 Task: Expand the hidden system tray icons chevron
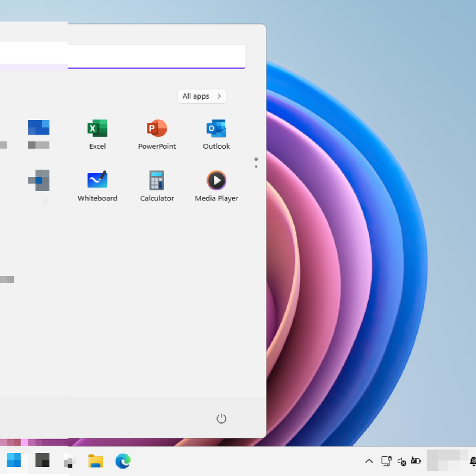point(369,461)
